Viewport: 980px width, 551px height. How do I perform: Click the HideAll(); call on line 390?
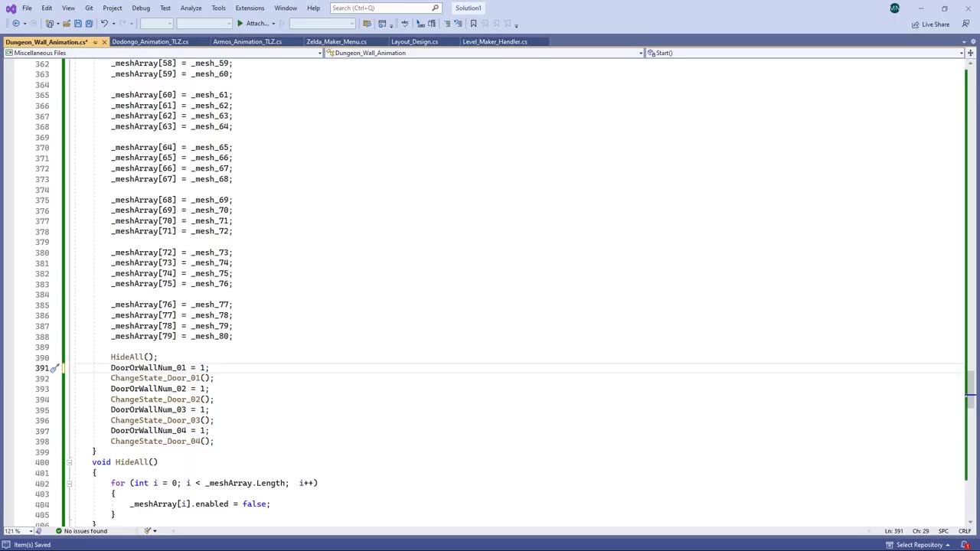tap(134, 357)
